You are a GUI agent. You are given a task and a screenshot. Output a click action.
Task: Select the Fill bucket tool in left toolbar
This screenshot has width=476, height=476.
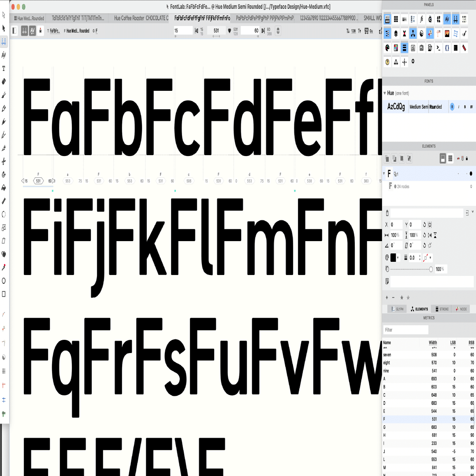point(4,188)
